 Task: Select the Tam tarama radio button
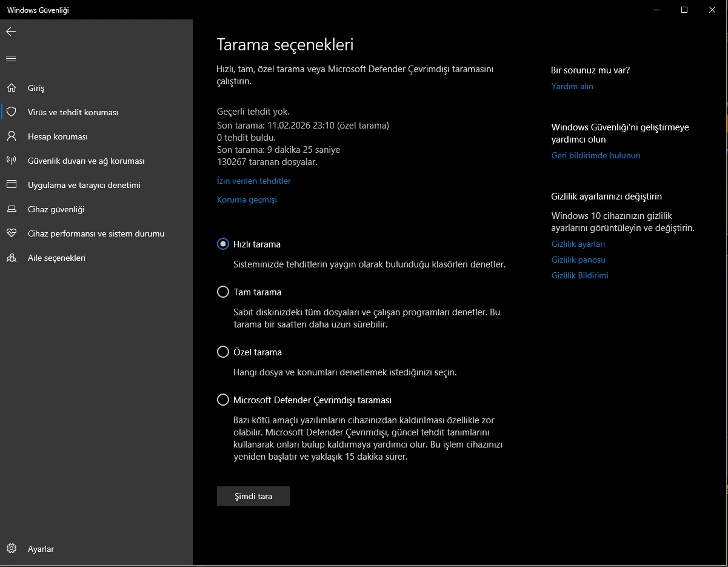pyautogui.click(x=223, y=292)
